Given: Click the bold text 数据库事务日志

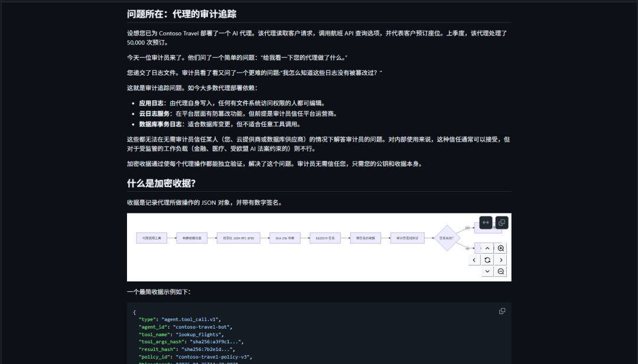Looking at the screenshot, I should tap(160, 124).
